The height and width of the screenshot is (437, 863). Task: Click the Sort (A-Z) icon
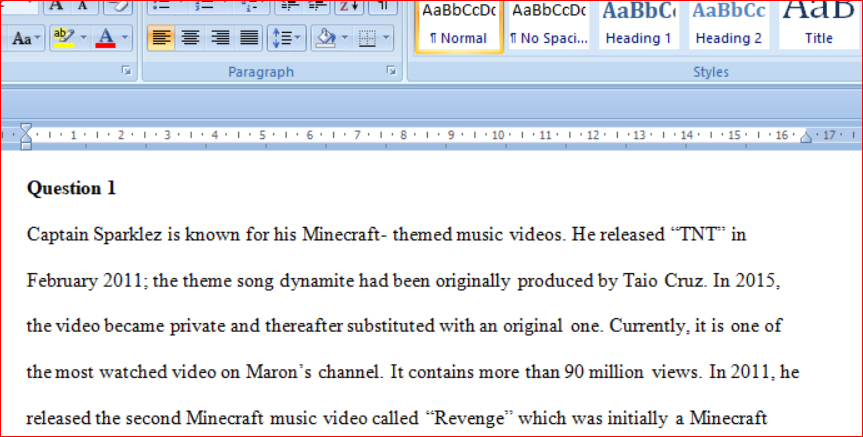349,7
